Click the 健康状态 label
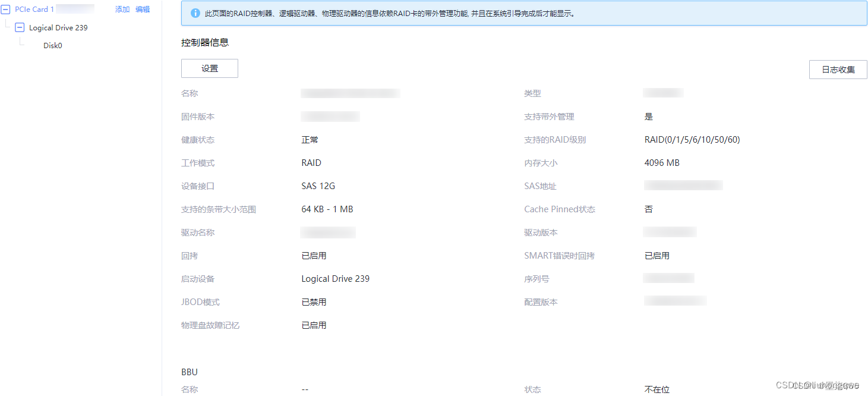 [x=198, y=140]
